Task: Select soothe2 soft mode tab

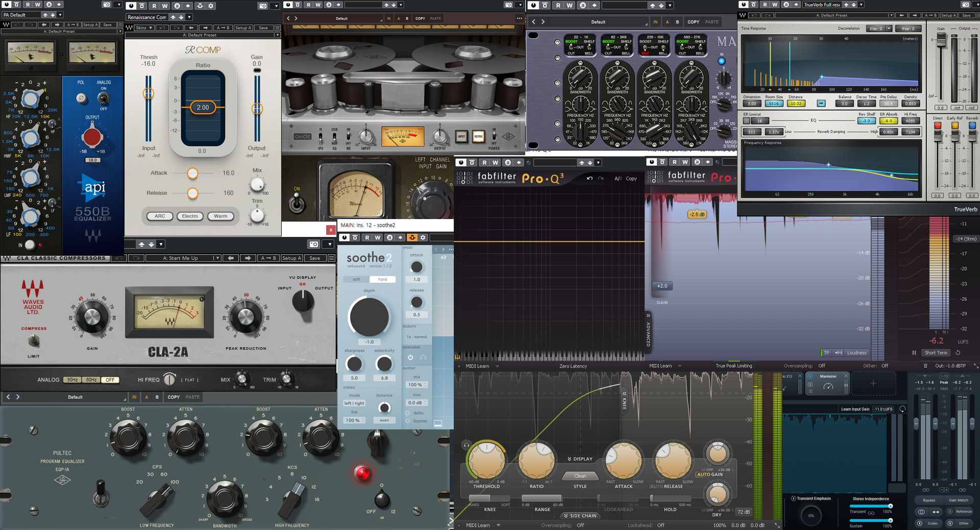Action: [356, 279]
